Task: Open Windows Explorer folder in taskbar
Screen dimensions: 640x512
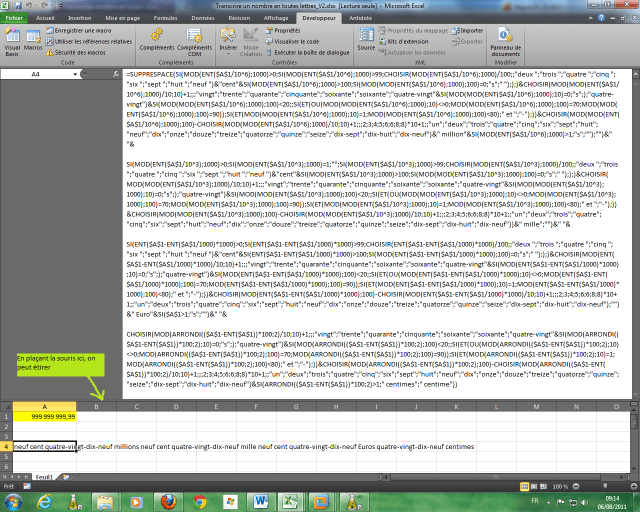Action: point(105,502)
